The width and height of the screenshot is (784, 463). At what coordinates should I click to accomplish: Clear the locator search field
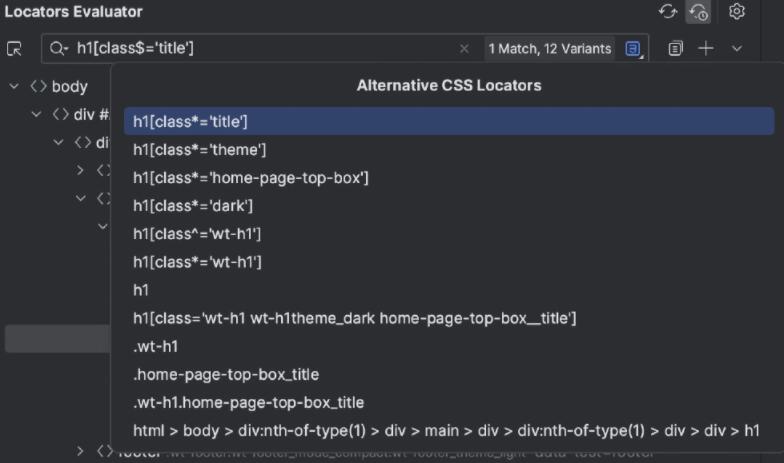coord(464,48)
